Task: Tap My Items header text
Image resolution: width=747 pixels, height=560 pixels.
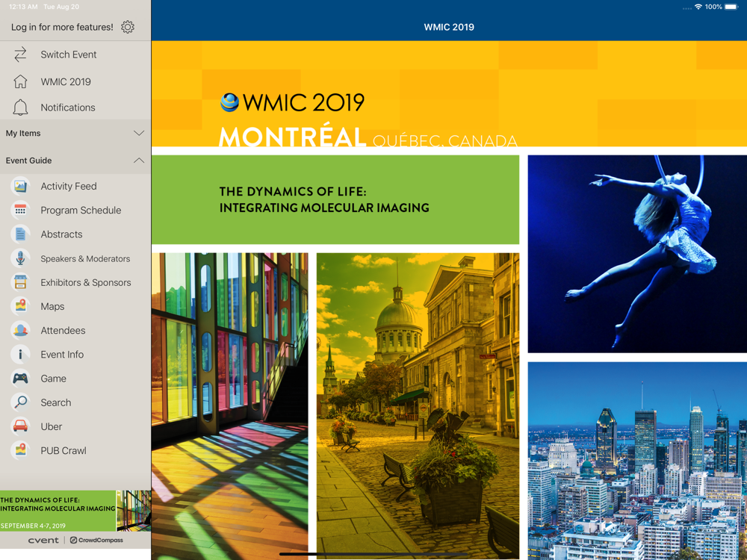Action: pos(23,134)
